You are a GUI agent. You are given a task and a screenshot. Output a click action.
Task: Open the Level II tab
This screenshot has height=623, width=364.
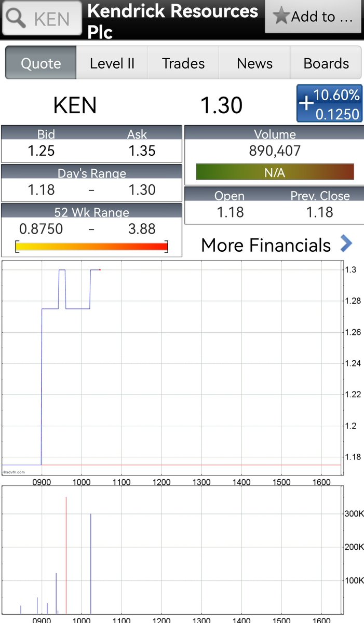pos(112,63)
